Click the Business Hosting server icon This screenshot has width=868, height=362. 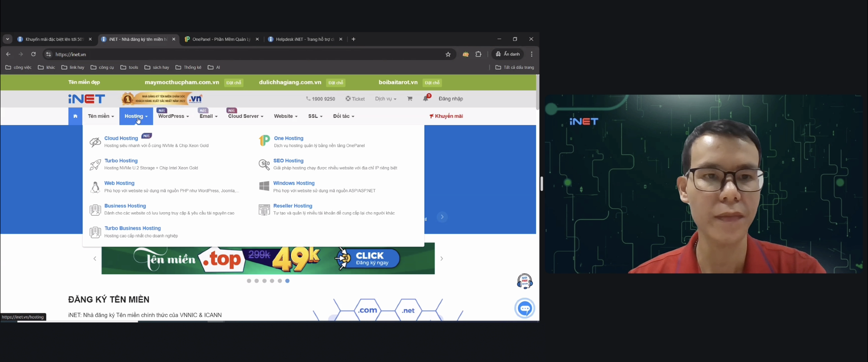click(x=95, y=210)
